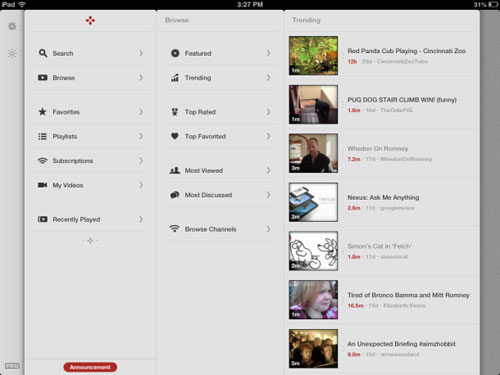This screenshot has height=375, width=500.
Task: Expand Top Rated with its chevron
Action: pos(268,112)
